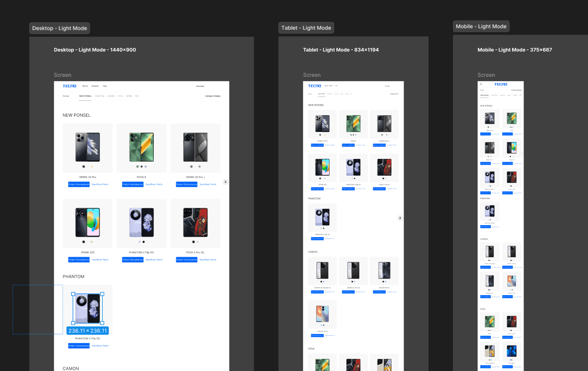Select the SPARK tab in the Desktop navigation
This screenshot has width=588, height=371.
(129, 96)
